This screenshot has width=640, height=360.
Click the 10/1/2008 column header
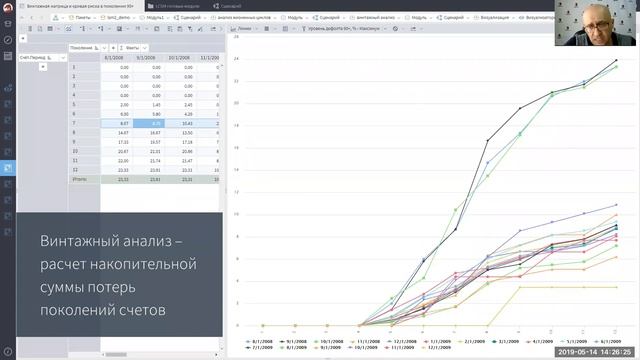(x=180, y=58)
